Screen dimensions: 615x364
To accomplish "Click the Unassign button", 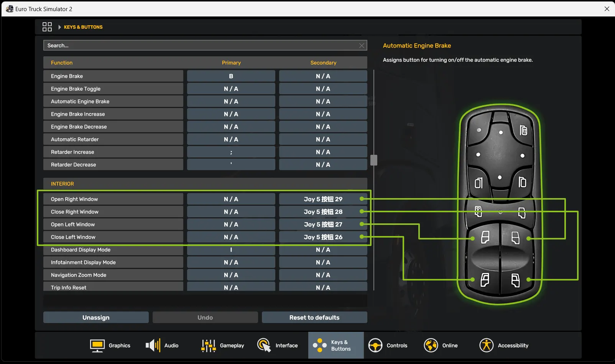I will (x=96, y=317).
